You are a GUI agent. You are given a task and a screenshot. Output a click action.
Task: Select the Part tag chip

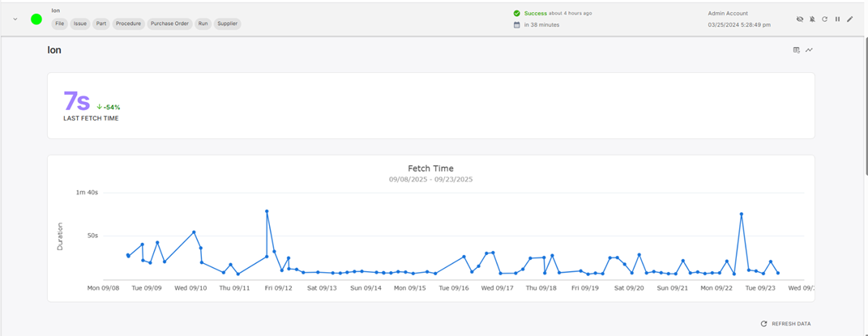tap(101, 23)
